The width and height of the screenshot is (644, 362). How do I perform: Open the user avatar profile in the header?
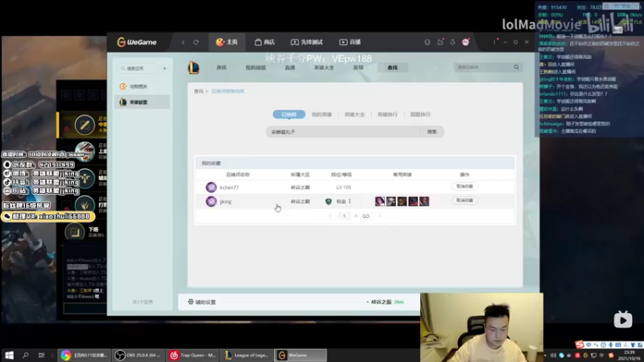465,42
